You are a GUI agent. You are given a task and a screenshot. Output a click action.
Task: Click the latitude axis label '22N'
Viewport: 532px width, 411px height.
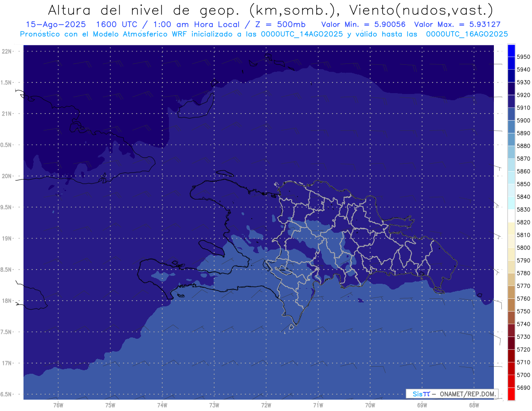pos(6,51)
